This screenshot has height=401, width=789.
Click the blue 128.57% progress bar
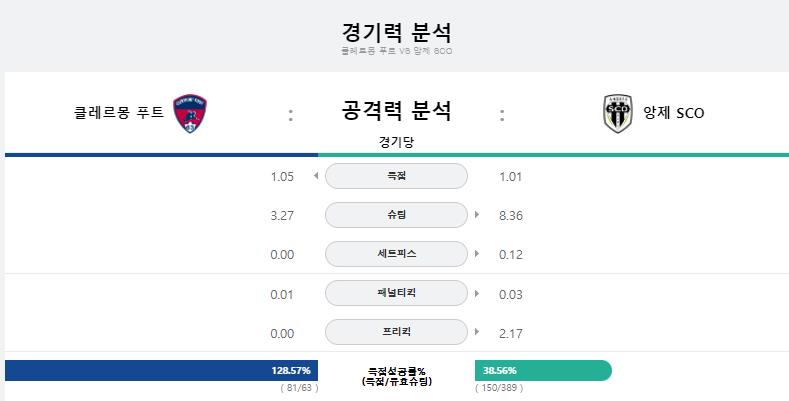pos(162,370)
